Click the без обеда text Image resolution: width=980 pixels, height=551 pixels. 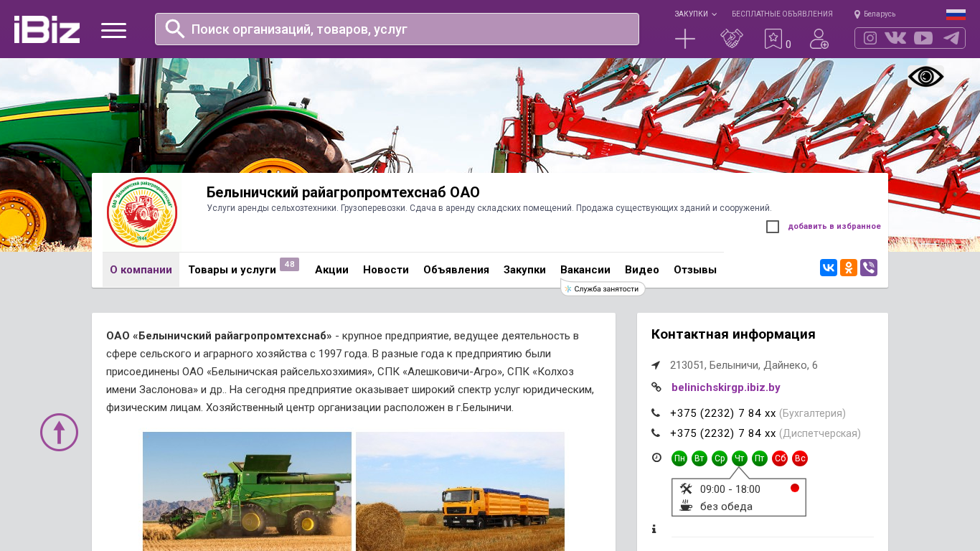pos(726,507)
